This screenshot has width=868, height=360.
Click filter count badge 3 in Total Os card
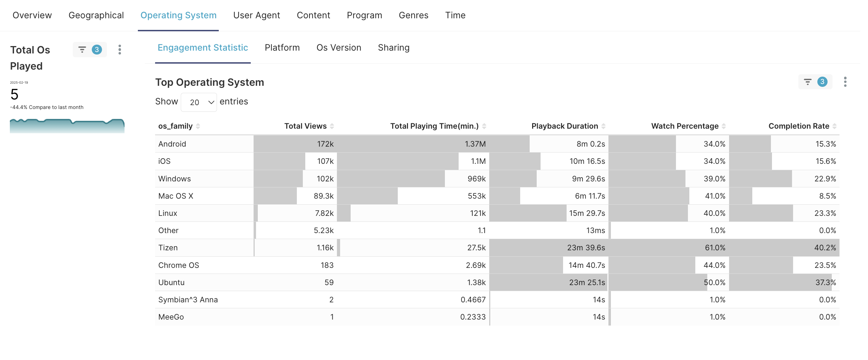[x=97, y=50]
